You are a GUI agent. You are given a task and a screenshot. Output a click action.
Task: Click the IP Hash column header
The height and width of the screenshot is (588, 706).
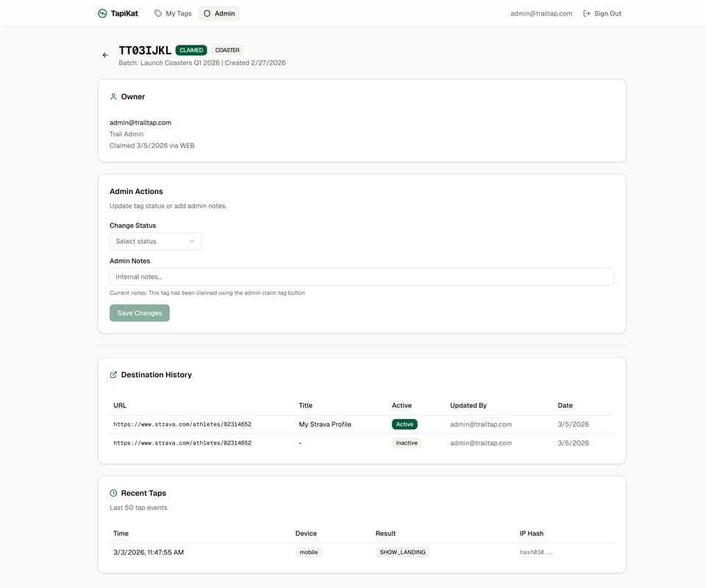click(x=532, y=534)
